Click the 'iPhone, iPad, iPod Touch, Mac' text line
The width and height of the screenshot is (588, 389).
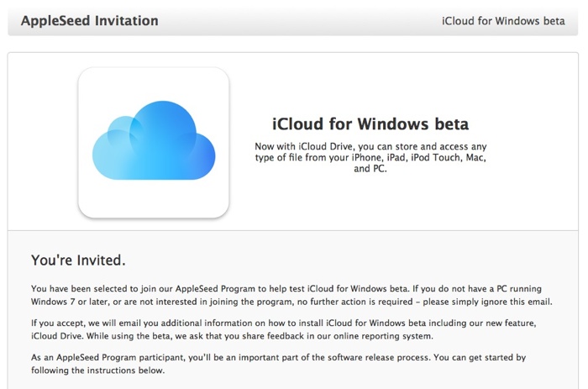point(370,157)
